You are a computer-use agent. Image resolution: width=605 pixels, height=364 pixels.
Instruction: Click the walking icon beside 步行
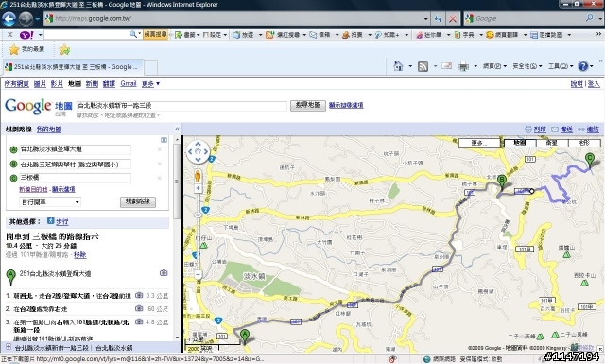click(50, 221)
